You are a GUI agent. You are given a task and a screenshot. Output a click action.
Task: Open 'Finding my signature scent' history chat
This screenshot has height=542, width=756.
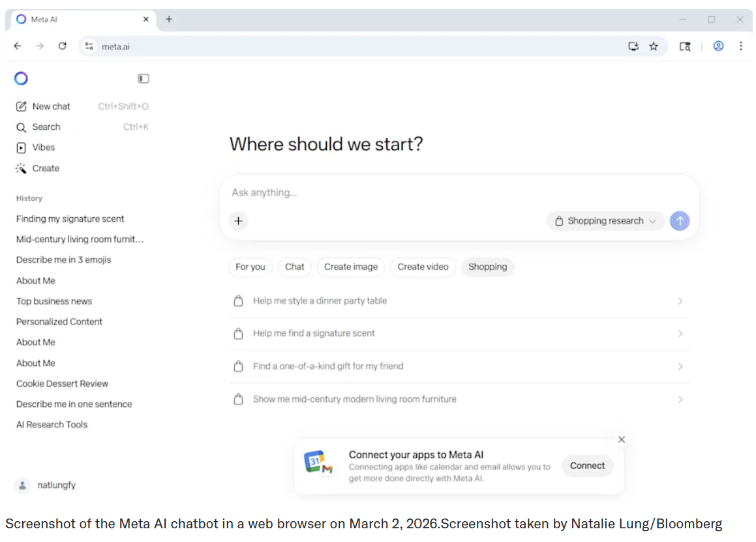70,219
